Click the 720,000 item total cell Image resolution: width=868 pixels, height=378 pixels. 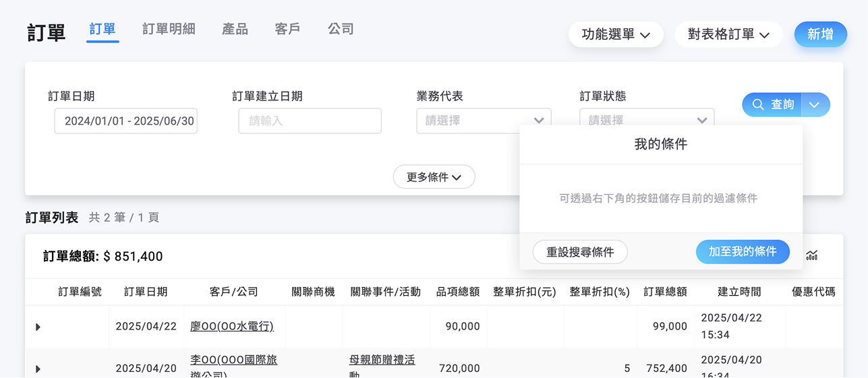[x=459, y=369]
